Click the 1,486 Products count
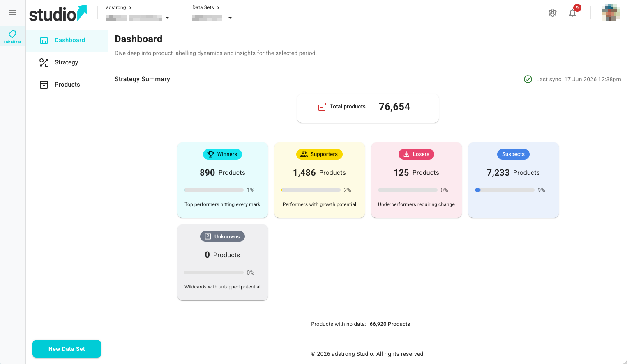This screenshot has width=627, height=364. [319, 173]
